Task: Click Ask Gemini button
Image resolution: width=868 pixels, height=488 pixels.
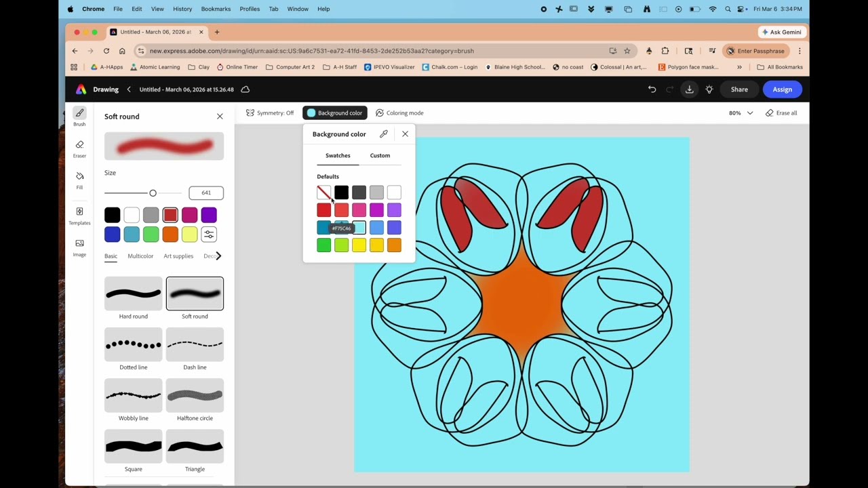Action: coord(781,32)
